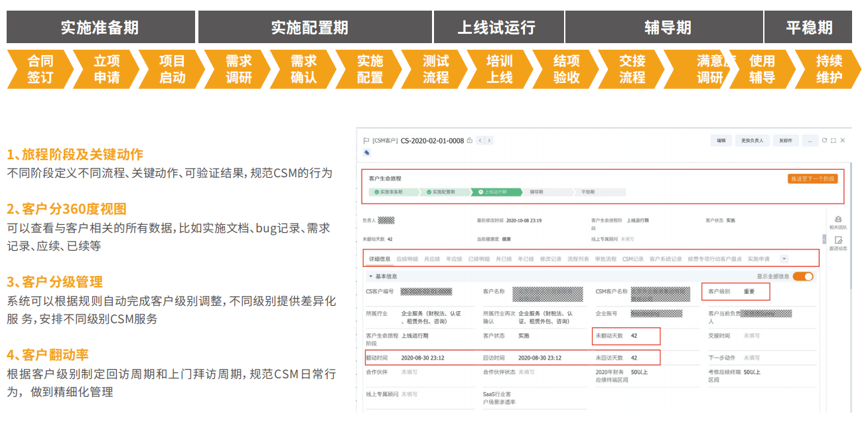Select the 实施配置期 journey stage
Image resolution: width=868 pixels, height=432 pixels.
445,192
